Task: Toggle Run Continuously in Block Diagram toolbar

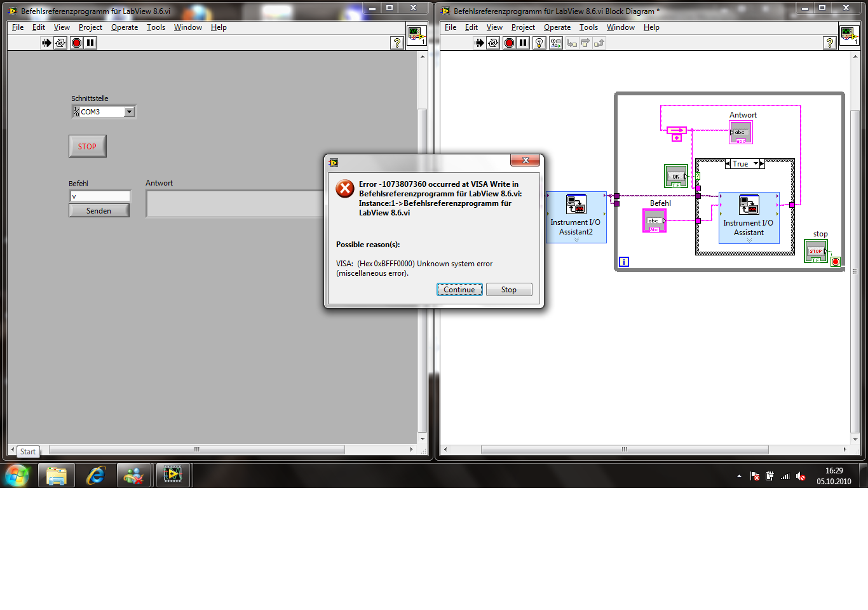Action: coord(493,43)
